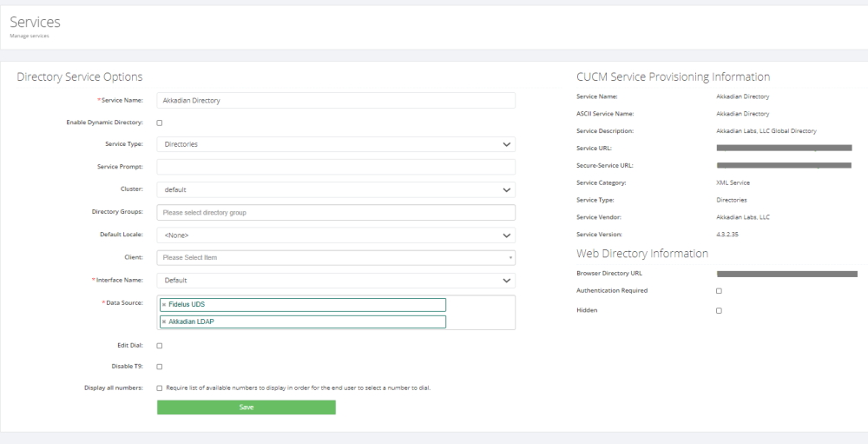
Task: Toggle the Edit Dial checkbox
Action: click(x=160, y=346)
